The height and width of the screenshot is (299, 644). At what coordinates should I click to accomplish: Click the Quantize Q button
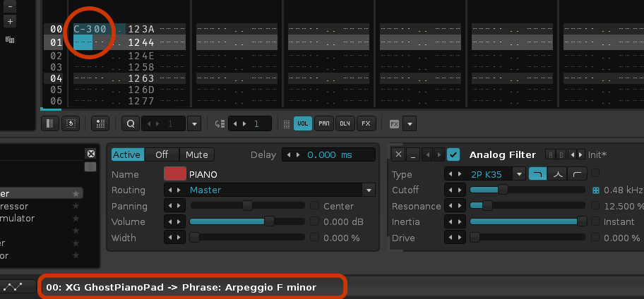point(131,123)
